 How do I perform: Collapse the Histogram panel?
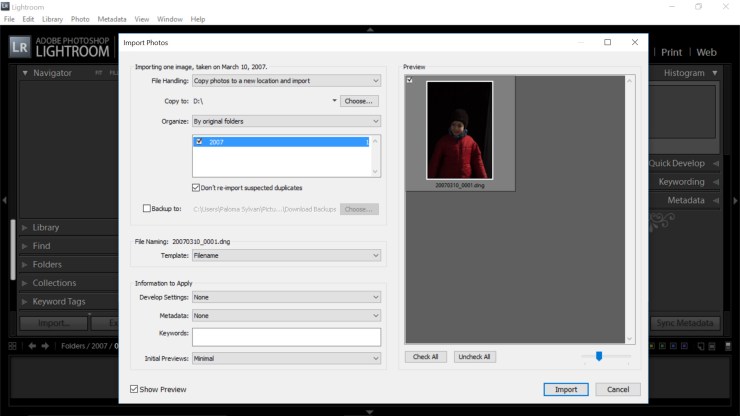point(715,73)
